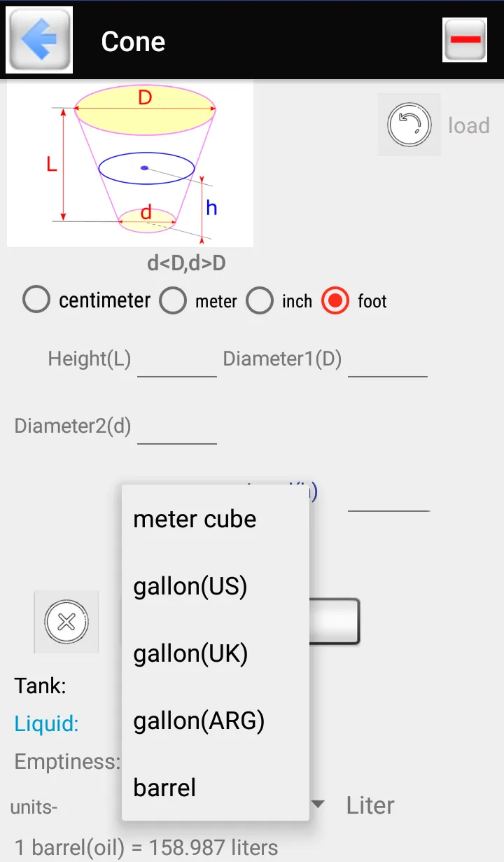Tap the Diameter2(d) input field

177,427
